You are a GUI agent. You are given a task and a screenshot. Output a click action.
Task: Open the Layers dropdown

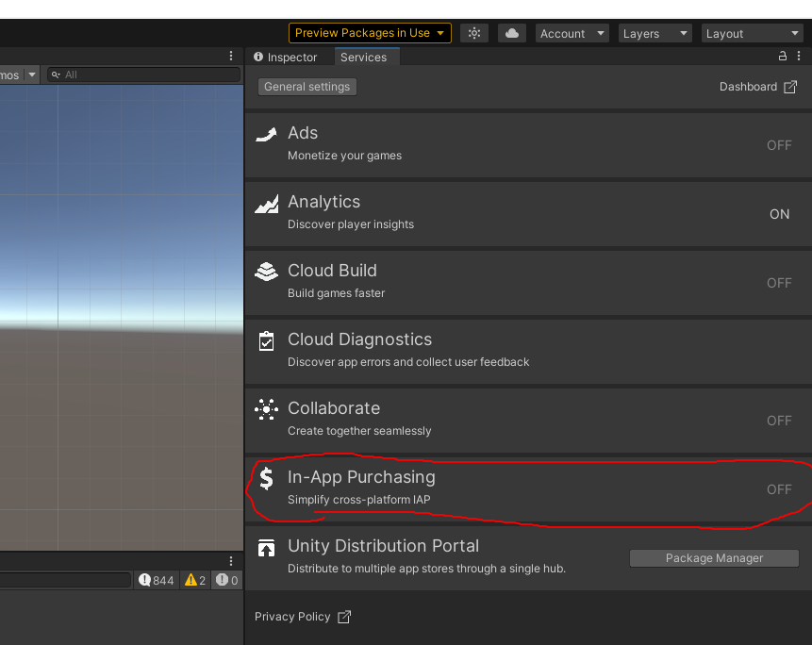pos(655,34)
